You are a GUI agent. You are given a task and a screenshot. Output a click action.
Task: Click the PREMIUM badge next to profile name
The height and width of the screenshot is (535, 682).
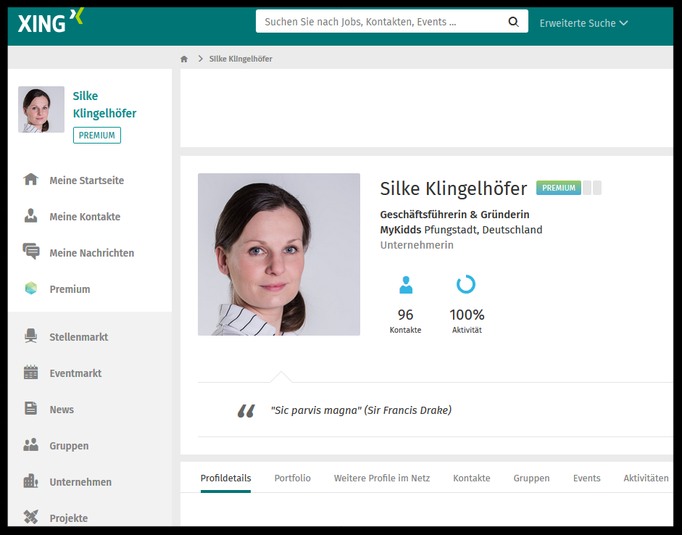click(x=558, y=188)
